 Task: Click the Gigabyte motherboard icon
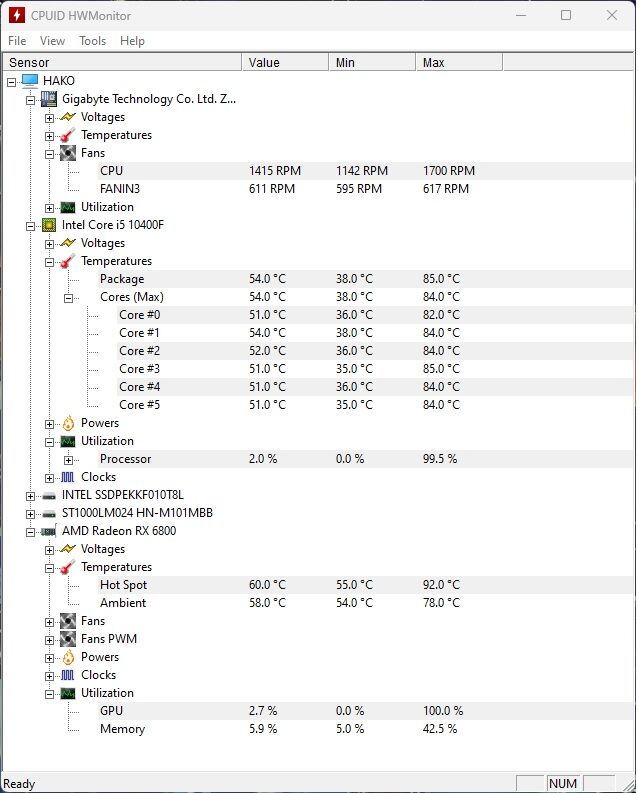coord(49,99)
